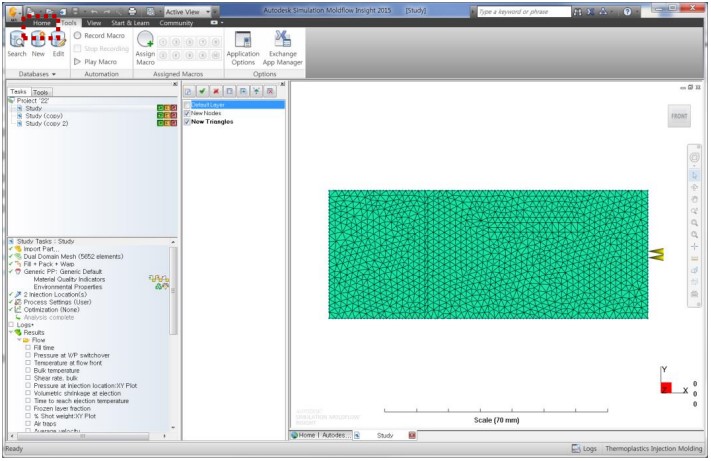This screenshot has height=461, width=711.
Task: Select the pan hand tool in navigation bar
Action: pyautogui.click(x=694, y=199)
